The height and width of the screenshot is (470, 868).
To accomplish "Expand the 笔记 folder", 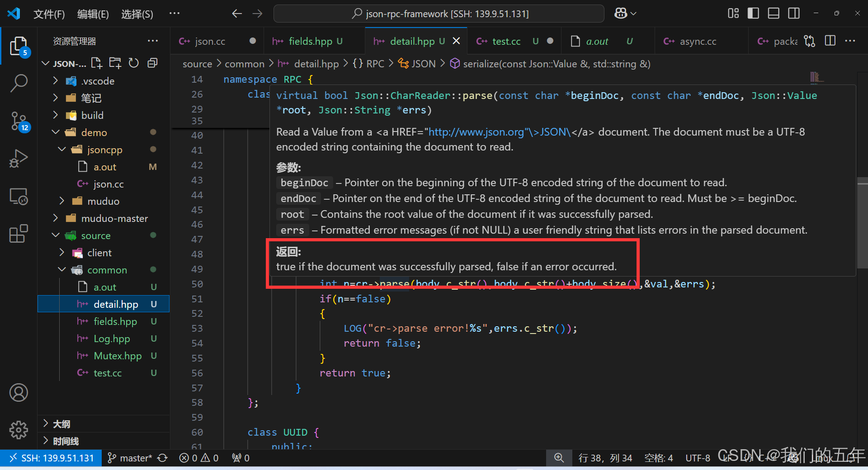I will point(103,98).
